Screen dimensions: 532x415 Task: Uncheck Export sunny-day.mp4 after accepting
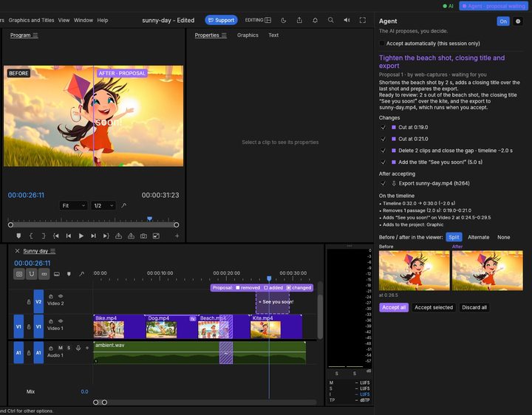tap(383, 183)
